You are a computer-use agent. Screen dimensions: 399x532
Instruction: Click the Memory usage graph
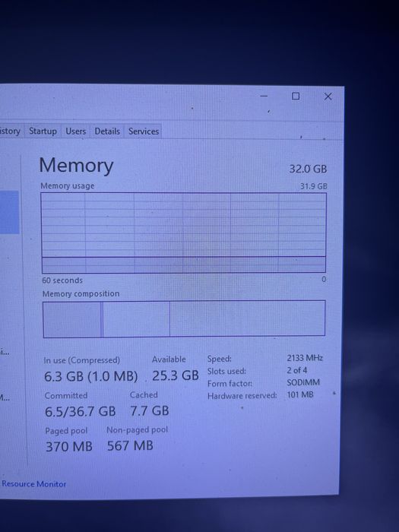pyautogui.click(x=184, y=233)
